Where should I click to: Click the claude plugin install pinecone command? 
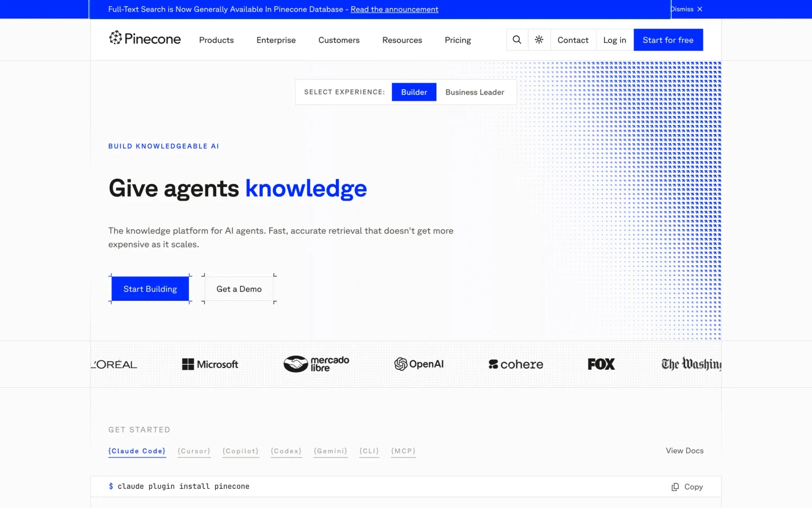coord(183,487)
